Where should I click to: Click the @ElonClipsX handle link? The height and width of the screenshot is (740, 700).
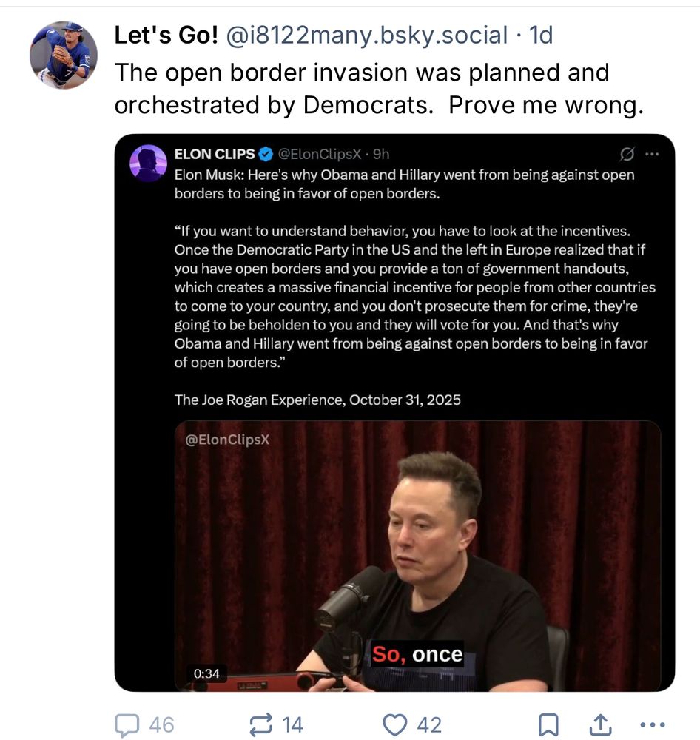(x=320, y=154)
